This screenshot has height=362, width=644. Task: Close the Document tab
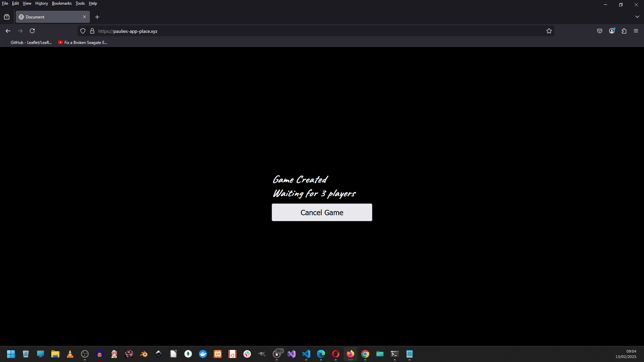85,17
